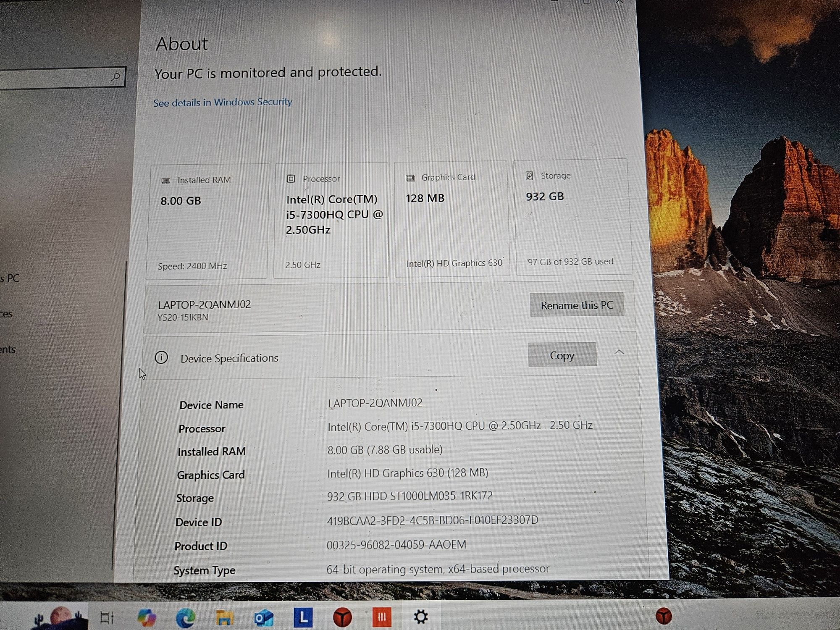Open Outlook from the taskbar
The width and height of the screenshot is (840, 630).
tap(264, 618)
